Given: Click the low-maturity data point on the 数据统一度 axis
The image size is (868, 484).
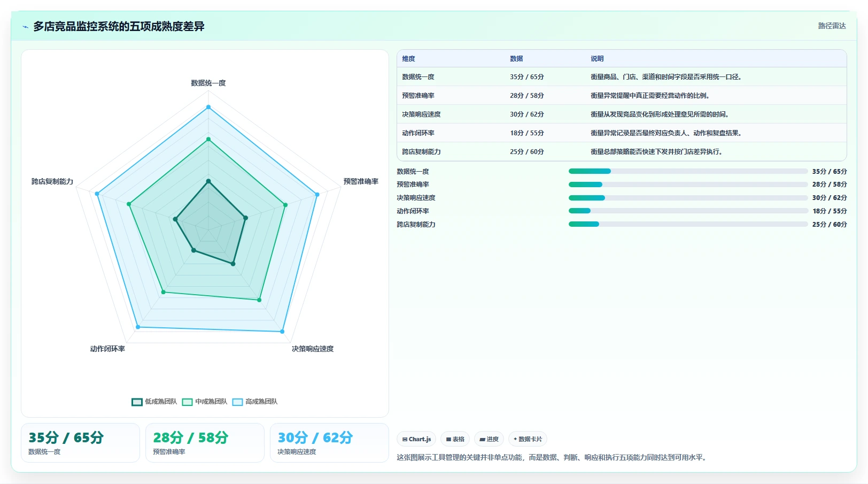Looking at the screenshot, I should click(x=208, y=181).
